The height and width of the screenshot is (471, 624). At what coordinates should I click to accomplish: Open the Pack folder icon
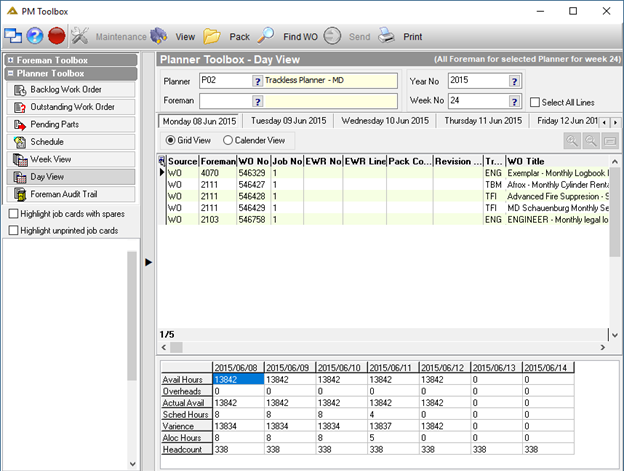(x=212, y=36)
